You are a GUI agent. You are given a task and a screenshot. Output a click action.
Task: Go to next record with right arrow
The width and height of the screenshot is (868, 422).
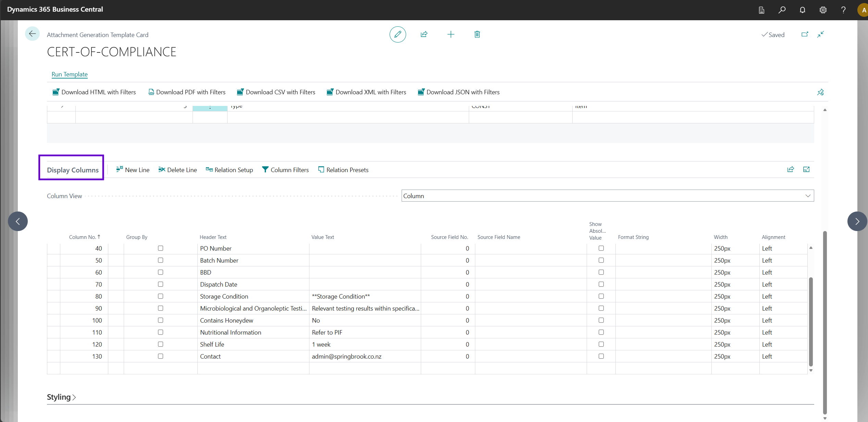click(857, 221)
